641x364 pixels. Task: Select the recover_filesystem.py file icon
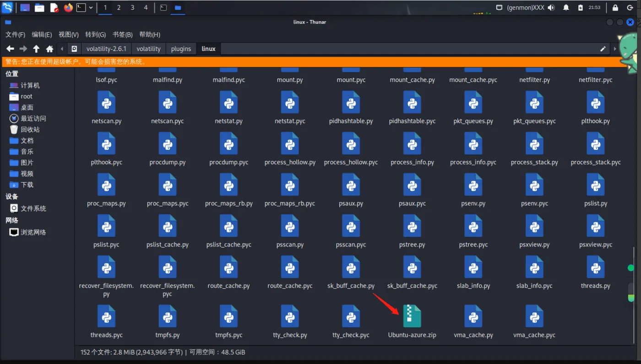point(107,267)
